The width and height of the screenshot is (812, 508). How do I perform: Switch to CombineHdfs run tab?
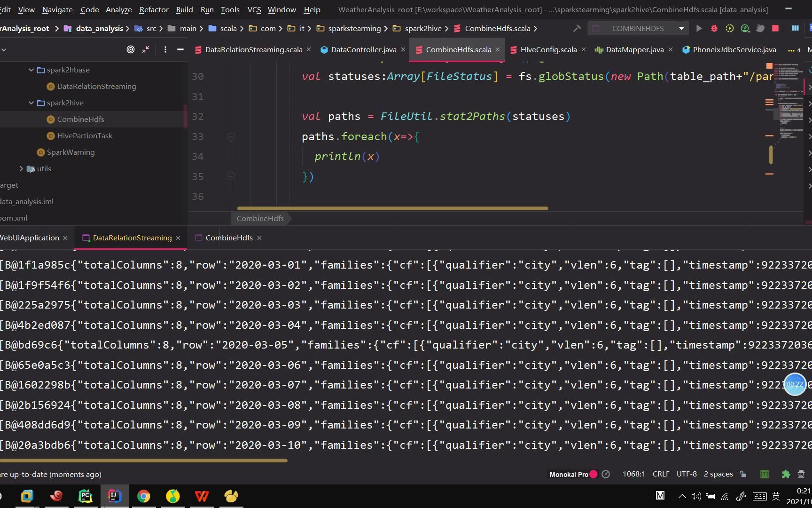point(229,238)
